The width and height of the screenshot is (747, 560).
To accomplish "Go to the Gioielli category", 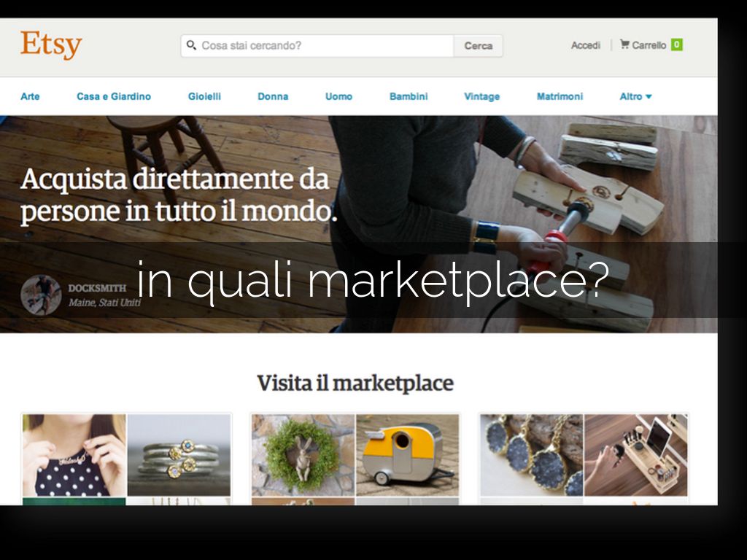I will [x=204, y=97].
